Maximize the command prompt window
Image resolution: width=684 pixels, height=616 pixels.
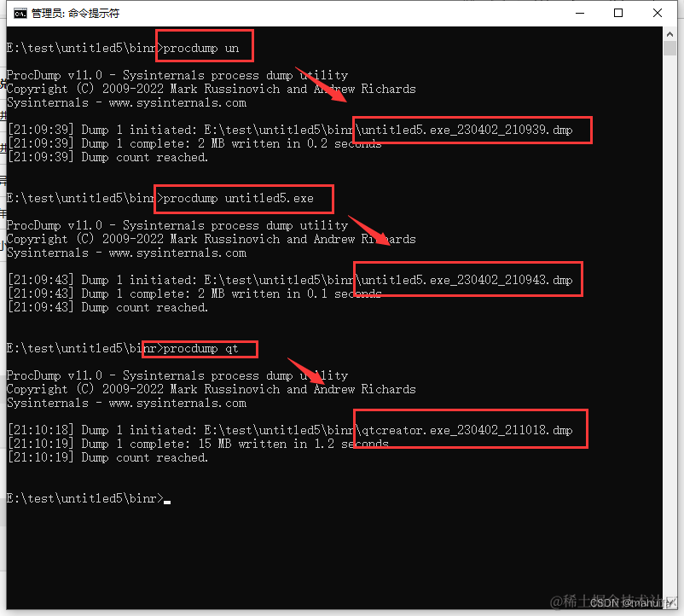(x=618, y=13)
